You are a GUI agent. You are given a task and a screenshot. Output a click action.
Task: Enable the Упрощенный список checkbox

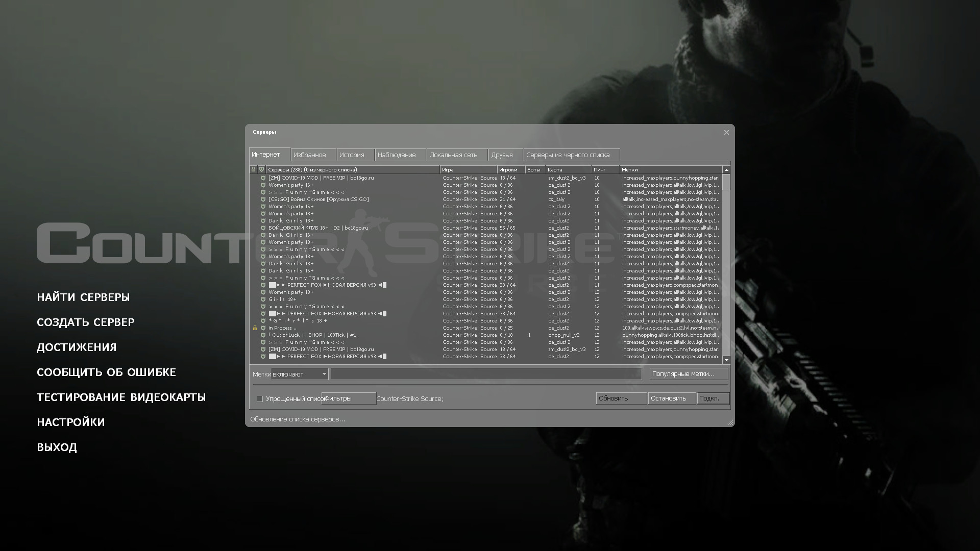coord(259,398)
